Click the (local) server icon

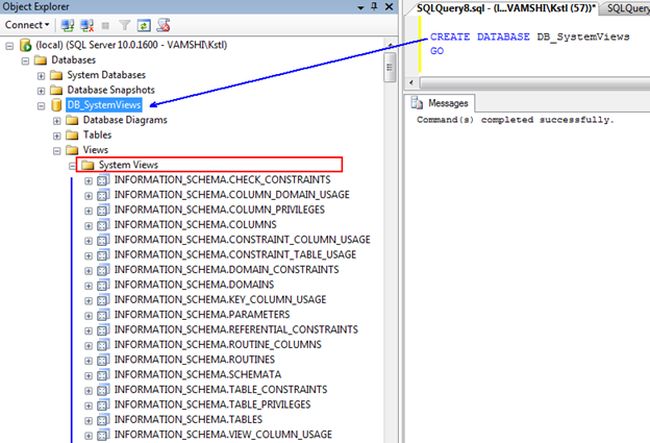tap(26, 45)
